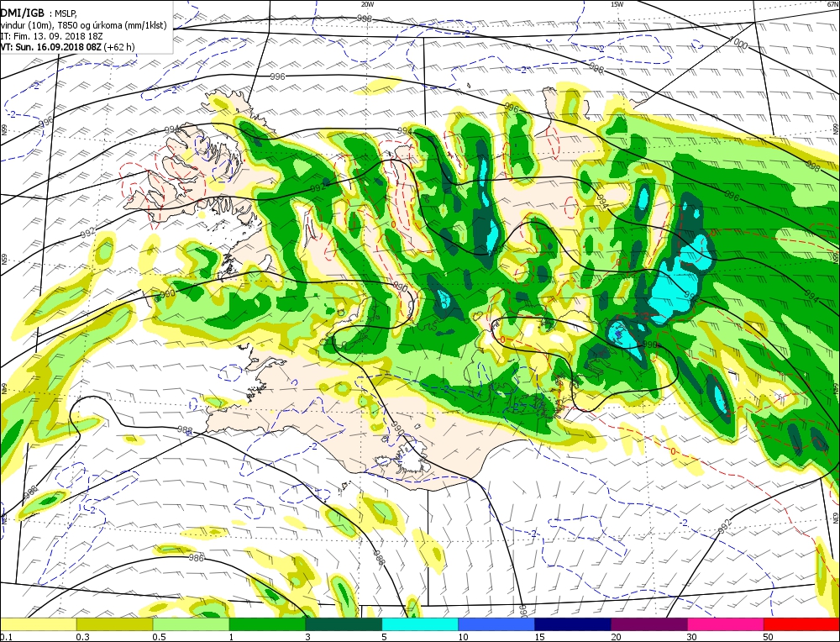
Task: Click the yellow 0.1–0.3 legend swatch
Action: pos(38,624)
